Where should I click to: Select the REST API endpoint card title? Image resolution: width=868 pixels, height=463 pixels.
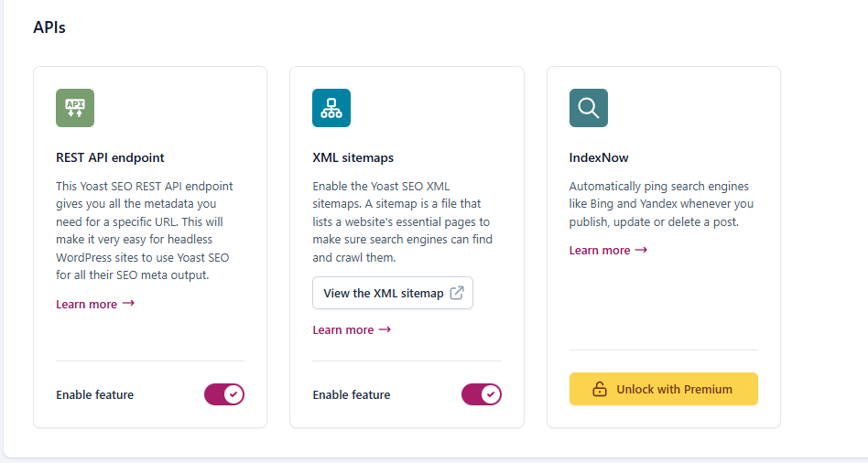coord(110,157)
